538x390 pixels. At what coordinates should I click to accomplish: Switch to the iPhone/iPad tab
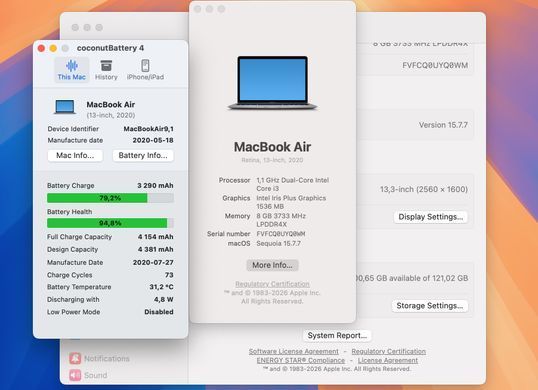pos(145,70)
